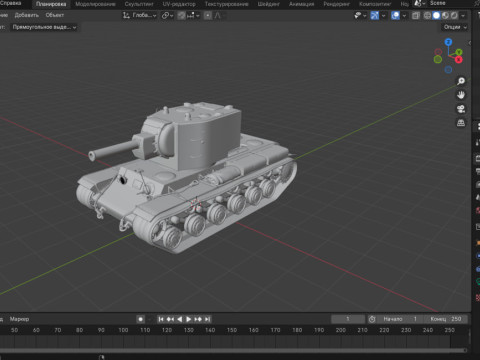Switch to solid viewport shading

(x=436, y=15)
